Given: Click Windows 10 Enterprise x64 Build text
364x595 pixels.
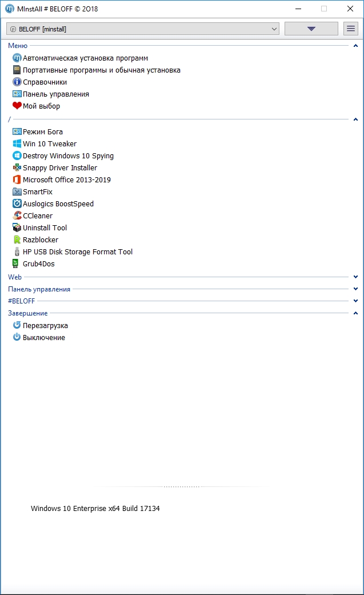Looking at the screenshot, I should [x=95, y=509].
